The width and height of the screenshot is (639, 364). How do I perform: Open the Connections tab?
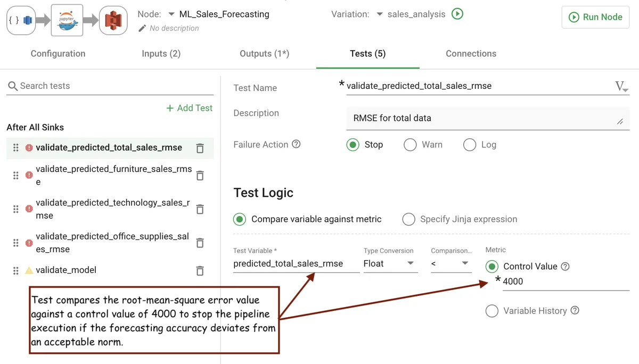[471, 54]
